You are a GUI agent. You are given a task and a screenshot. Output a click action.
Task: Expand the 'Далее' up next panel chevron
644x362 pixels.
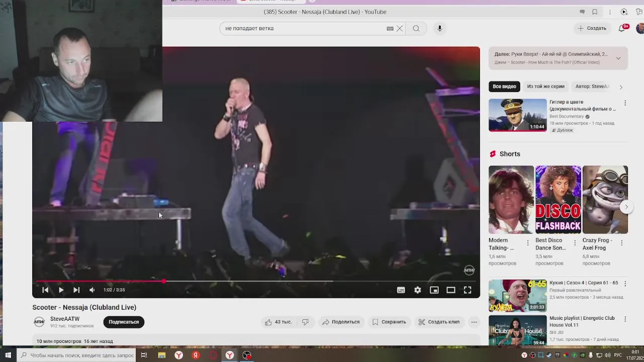click(618, 58)
